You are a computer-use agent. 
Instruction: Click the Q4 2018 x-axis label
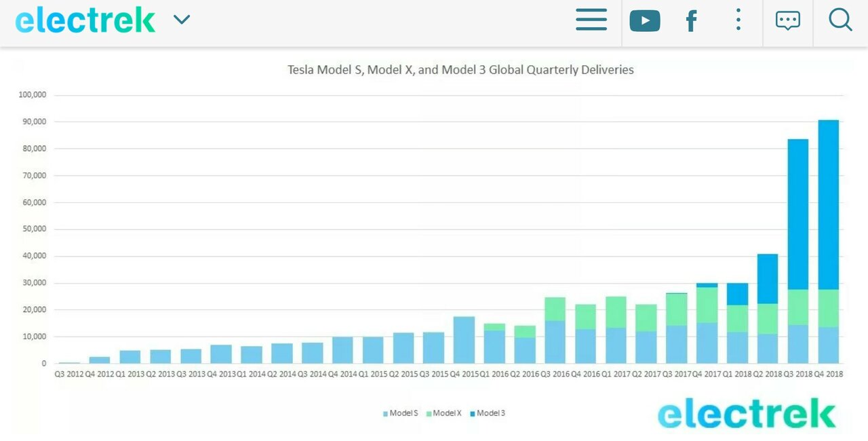click(828, 374)
